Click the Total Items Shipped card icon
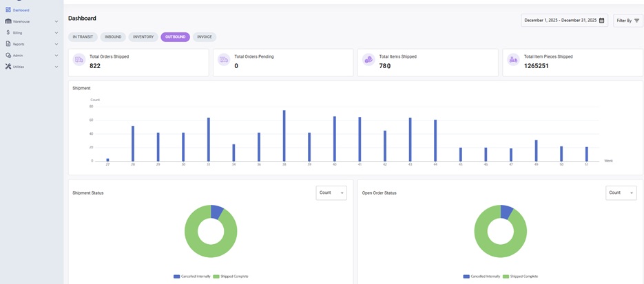The height and width of the screenshot is (284, 644). pos(368,59)
